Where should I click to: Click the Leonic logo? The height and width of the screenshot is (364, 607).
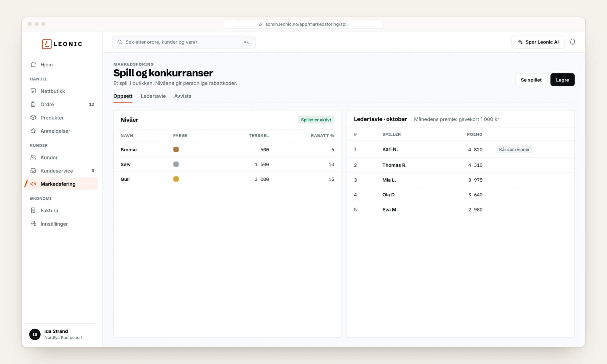[62, 44]
